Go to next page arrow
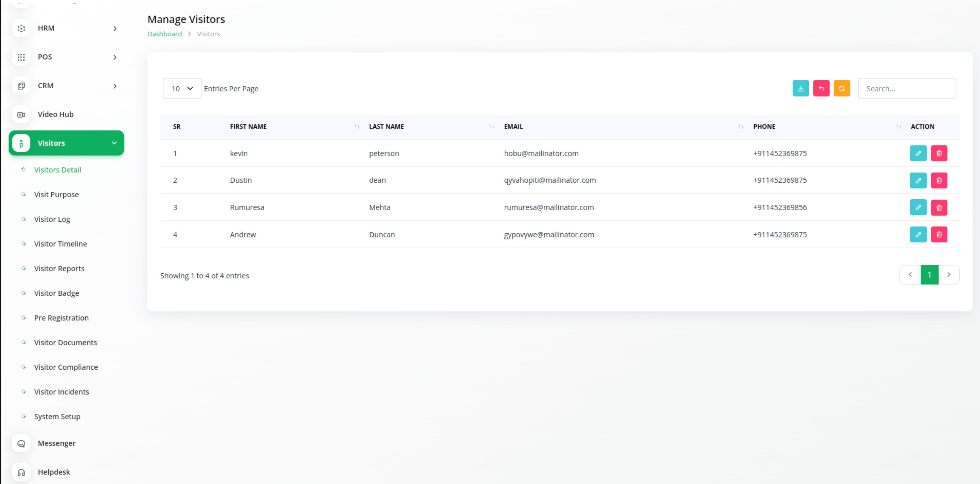This screenshot has width=980, height=484. (x=949, y=275)
